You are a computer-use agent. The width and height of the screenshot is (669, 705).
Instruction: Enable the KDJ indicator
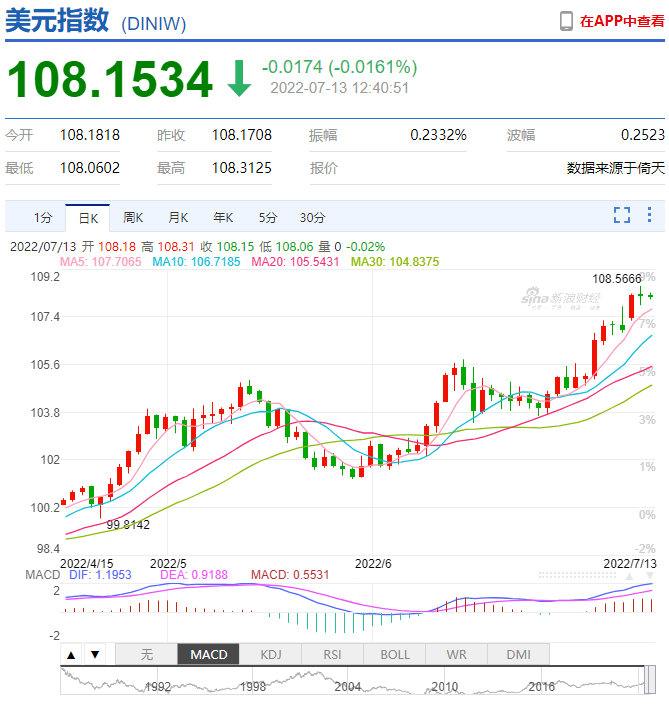271,655
